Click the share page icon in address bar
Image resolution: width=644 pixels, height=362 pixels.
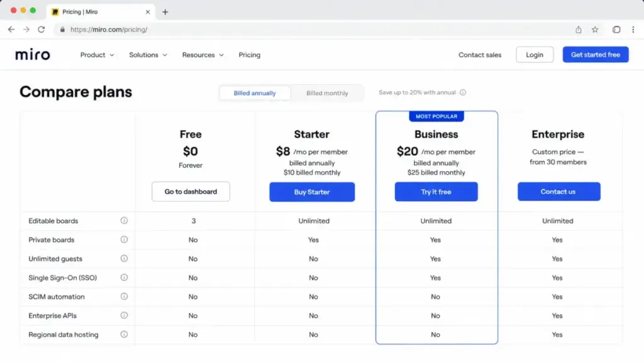tap(579, 30)
